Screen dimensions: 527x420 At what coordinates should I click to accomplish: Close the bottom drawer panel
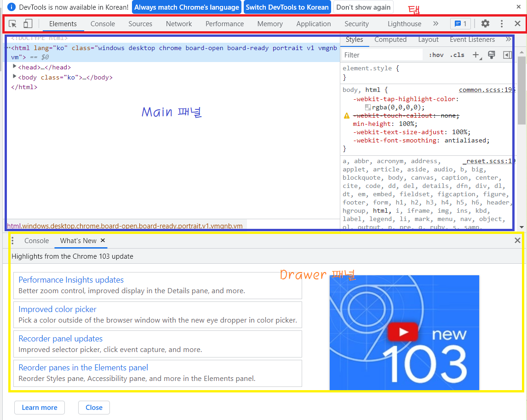click(x=517, y=240)
